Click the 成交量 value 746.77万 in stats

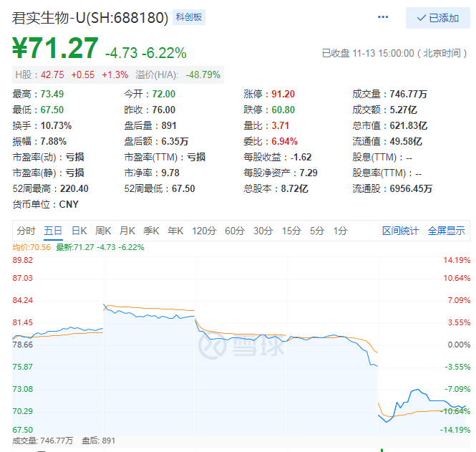pos(408,94)
